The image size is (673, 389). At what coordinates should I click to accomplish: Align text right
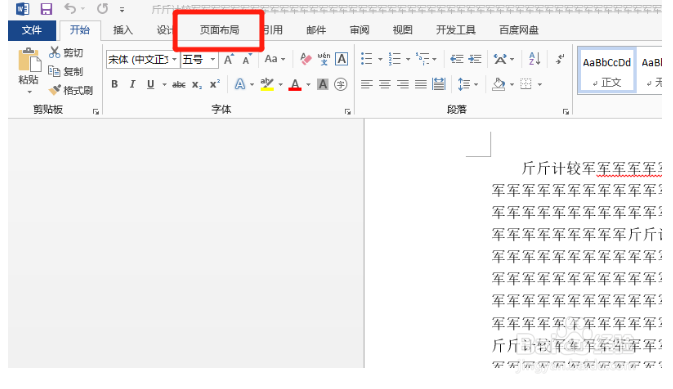(x=403, y=84)
